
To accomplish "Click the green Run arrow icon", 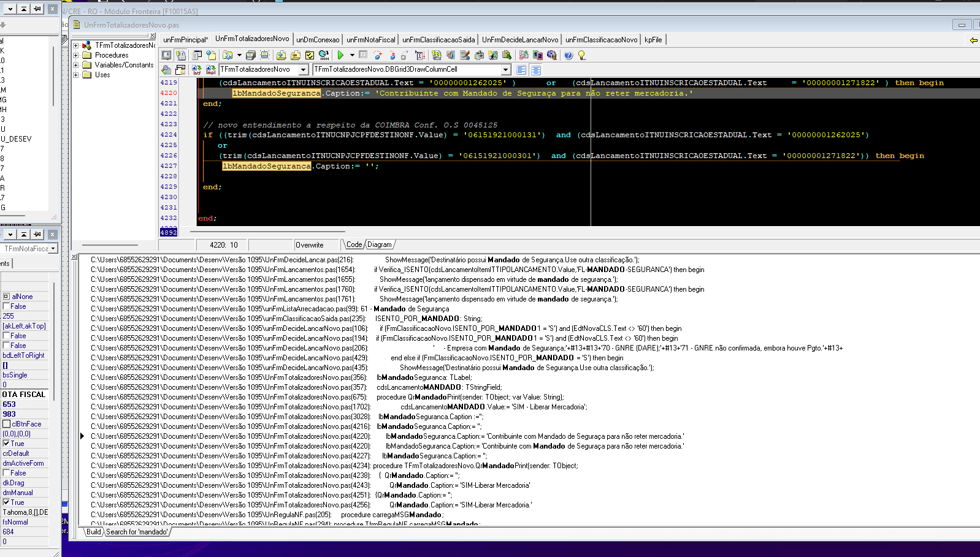I will point(340,55).
